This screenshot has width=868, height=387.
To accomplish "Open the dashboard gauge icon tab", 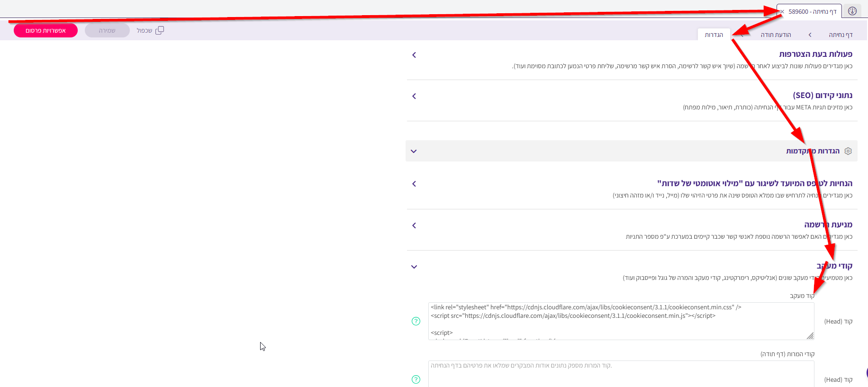I will (x=852, y=11).
